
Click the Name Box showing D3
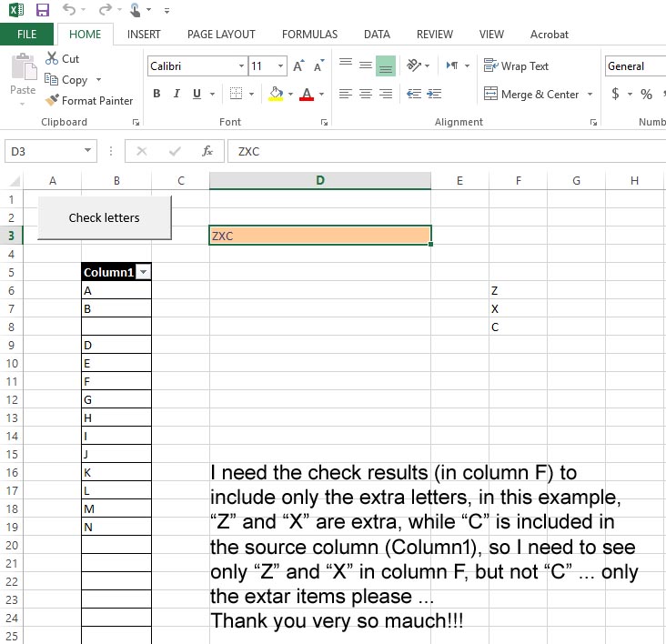tap(51, 151)
